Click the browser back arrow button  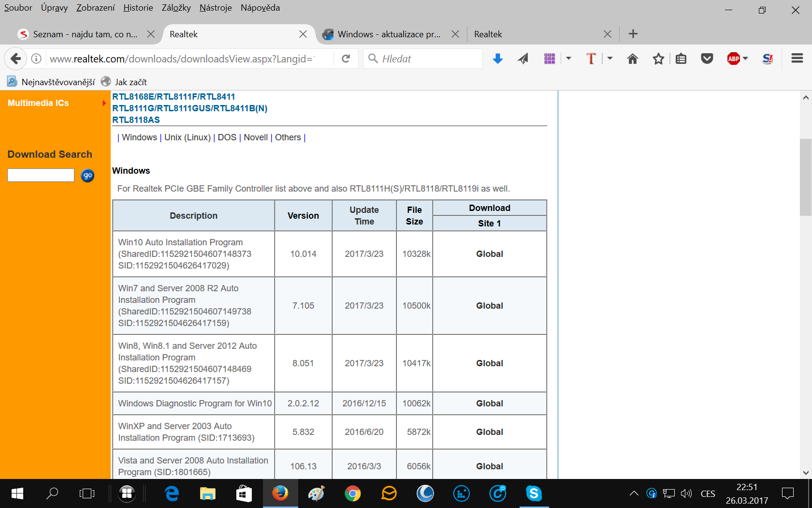[15, 59]
